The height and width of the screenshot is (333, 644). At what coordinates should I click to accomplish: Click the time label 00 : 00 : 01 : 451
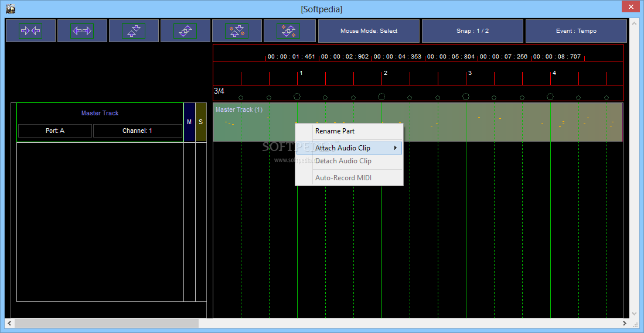pos(291,57)
